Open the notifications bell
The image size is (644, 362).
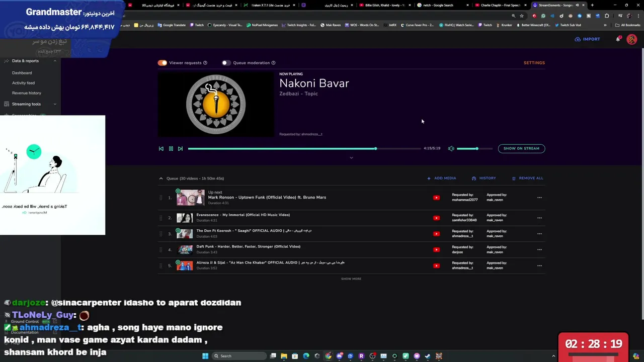pos(618,39)
